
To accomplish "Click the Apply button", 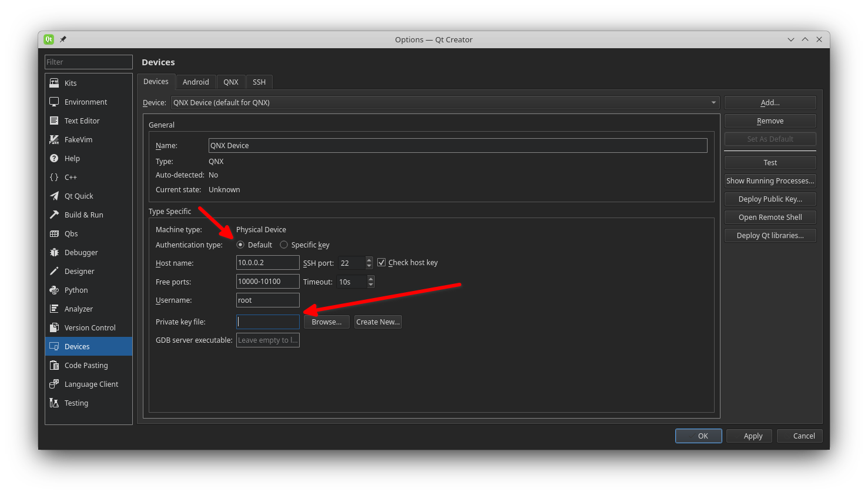I will 749,436.
